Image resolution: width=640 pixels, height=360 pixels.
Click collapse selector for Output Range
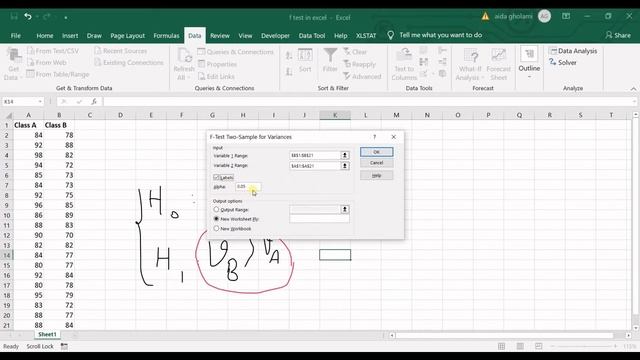tap(345, 209)
